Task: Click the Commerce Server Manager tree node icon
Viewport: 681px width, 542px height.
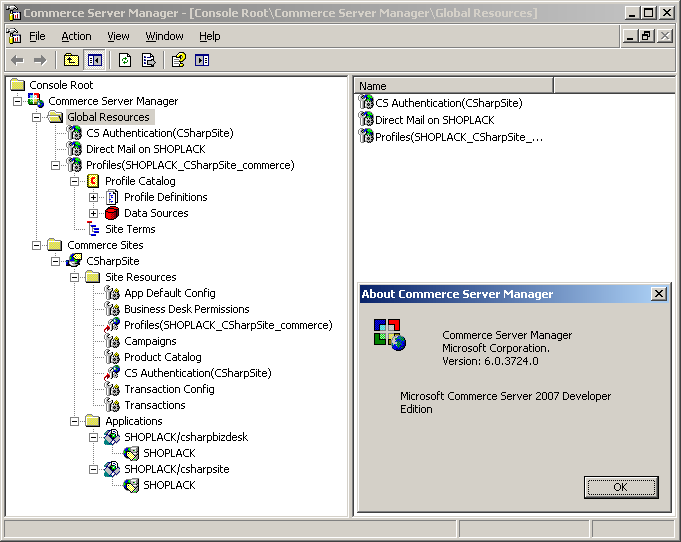Action: (36, 101)
